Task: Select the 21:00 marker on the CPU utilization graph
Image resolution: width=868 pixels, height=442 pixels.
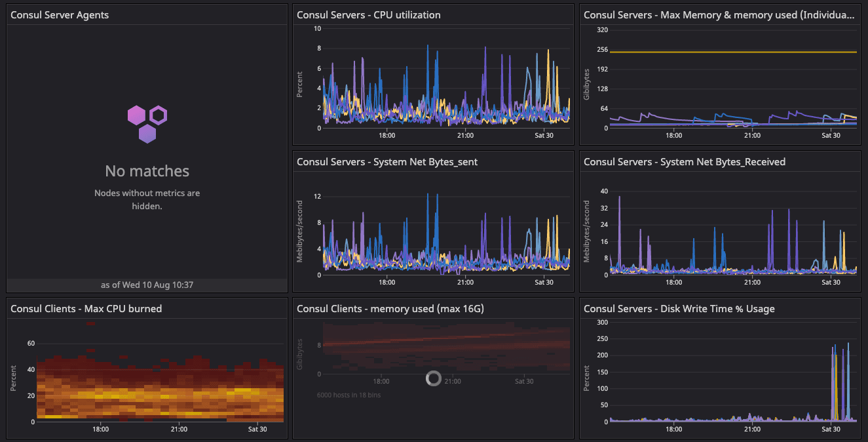Action: pyautogui.click(x=465, y=136)
